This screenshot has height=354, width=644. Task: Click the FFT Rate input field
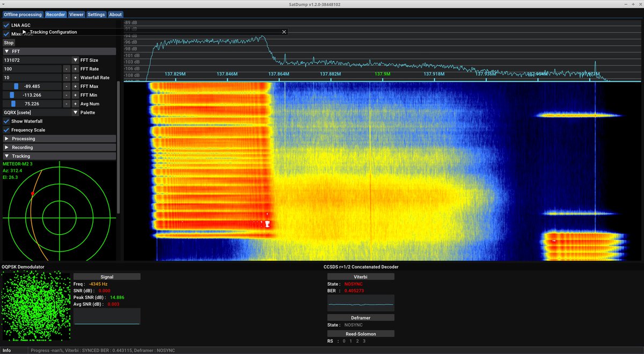(32, 69)
